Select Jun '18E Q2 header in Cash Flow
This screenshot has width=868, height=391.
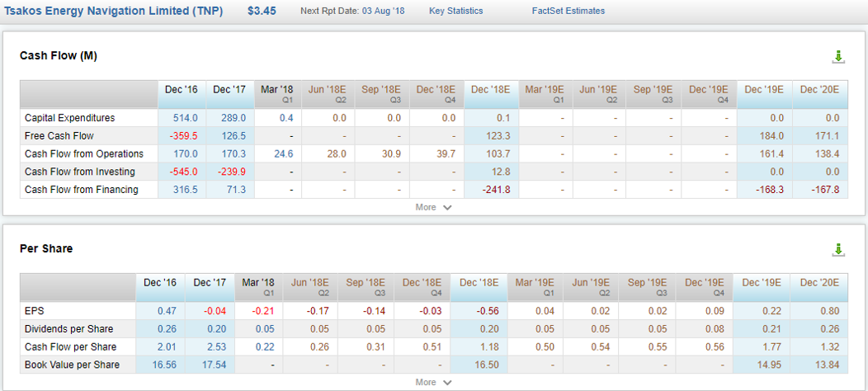click(328, 95)
